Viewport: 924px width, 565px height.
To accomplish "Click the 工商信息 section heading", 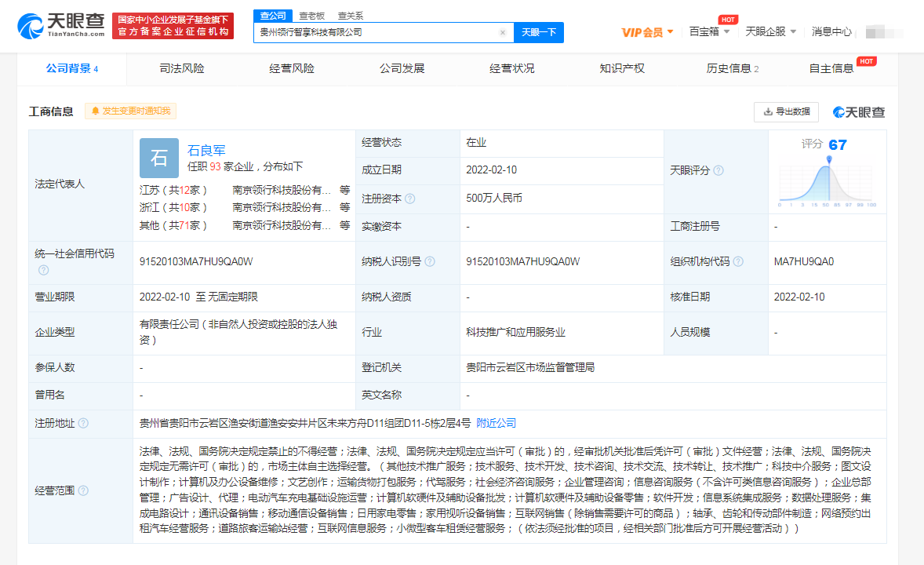I will click(51, 111).
